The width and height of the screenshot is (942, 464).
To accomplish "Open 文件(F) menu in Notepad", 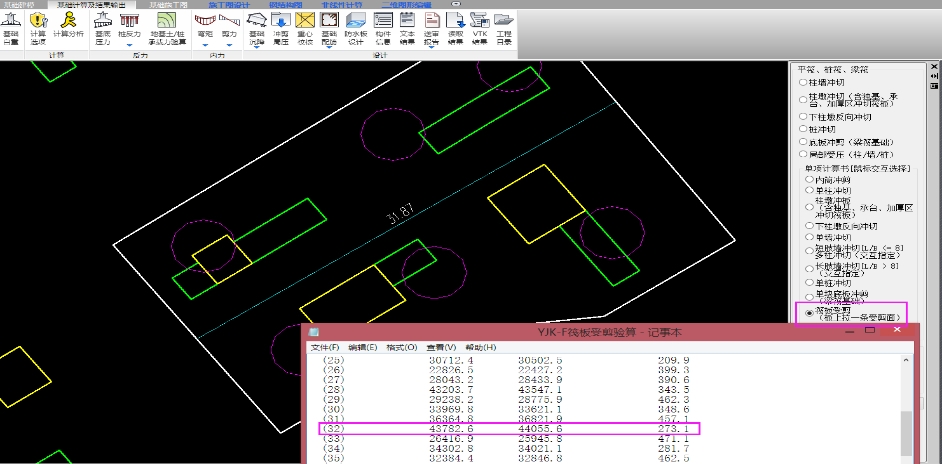I will coord(325,348).
